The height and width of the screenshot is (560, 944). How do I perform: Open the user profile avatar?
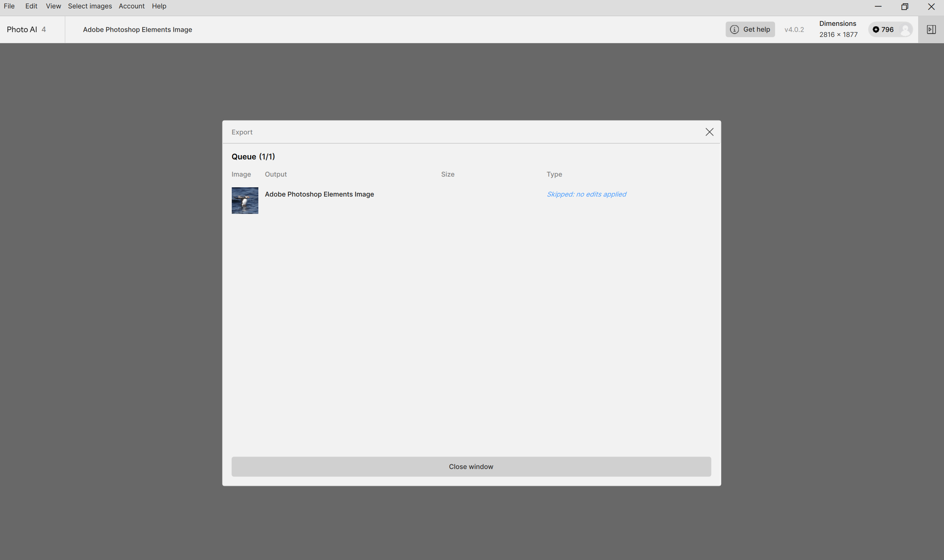(905, 30)
